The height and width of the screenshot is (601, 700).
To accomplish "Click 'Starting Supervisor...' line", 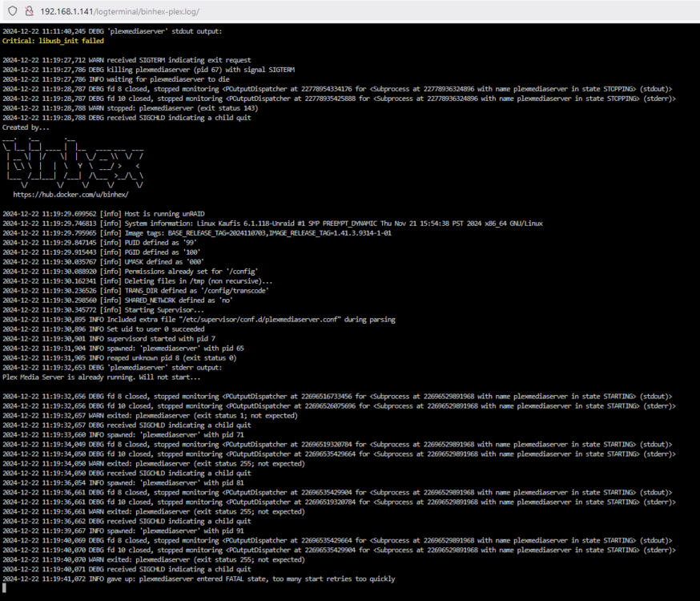I will point(103,310).
